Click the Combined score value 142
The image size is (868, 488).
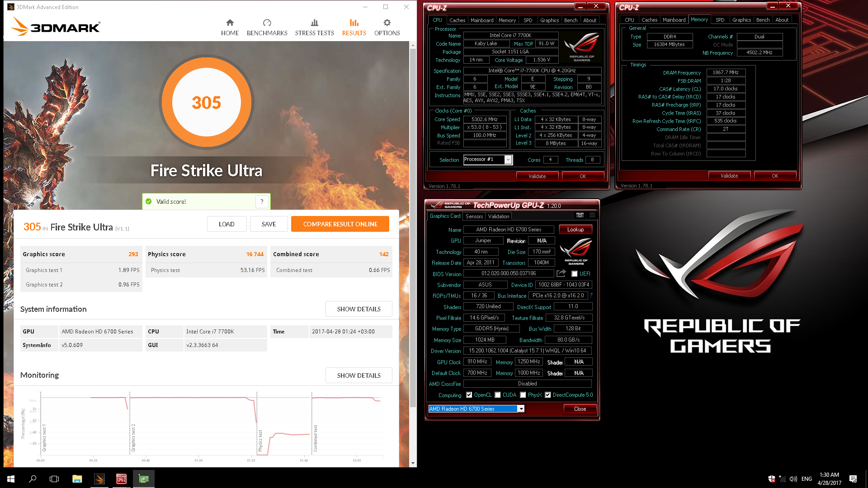[384, 254]
